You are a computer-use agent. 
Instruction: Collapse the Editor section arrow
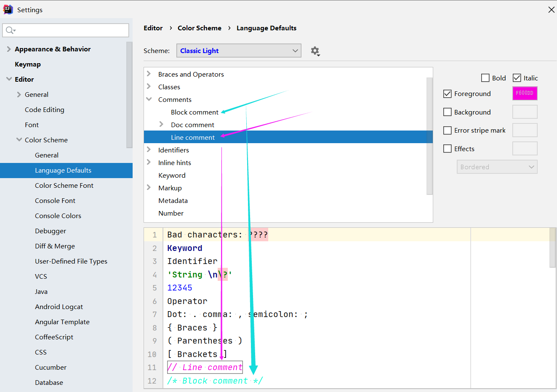pyautogui.click(x=9, y=79)
